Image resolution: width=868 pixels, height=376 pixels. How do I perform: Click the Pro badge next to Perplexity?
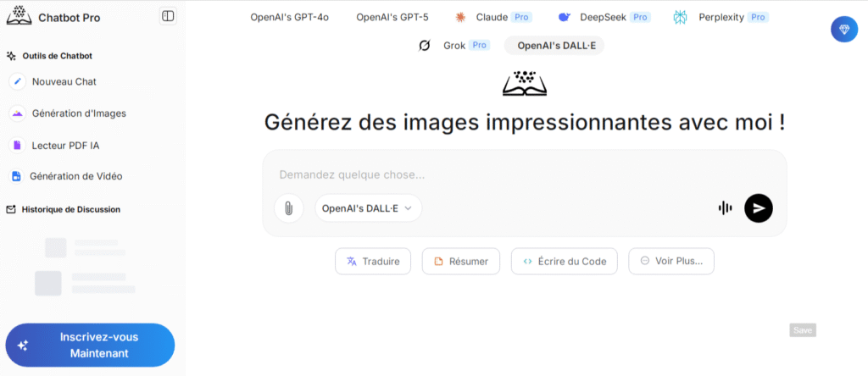pos(759,17)
